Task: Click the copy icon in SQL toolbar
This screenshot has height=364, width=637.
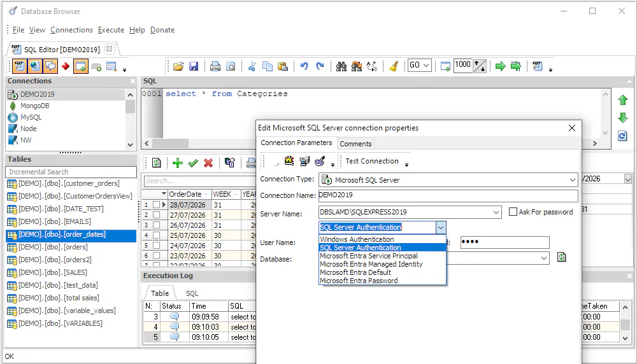Action: coord(268,66)
